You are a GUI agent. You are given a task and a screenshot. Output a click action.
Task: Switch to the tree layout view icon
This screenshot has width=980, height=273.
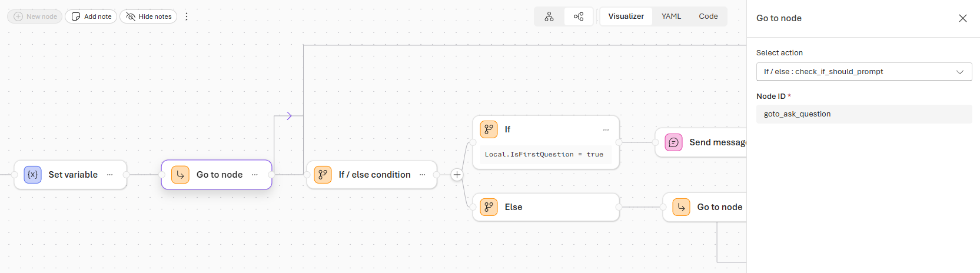click(x=549, y=16)
